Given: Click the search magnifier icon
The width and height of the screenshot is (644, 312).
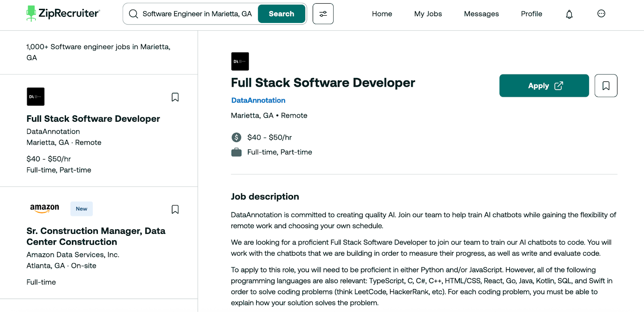Looking at the screenshot, I should (133, 14).
